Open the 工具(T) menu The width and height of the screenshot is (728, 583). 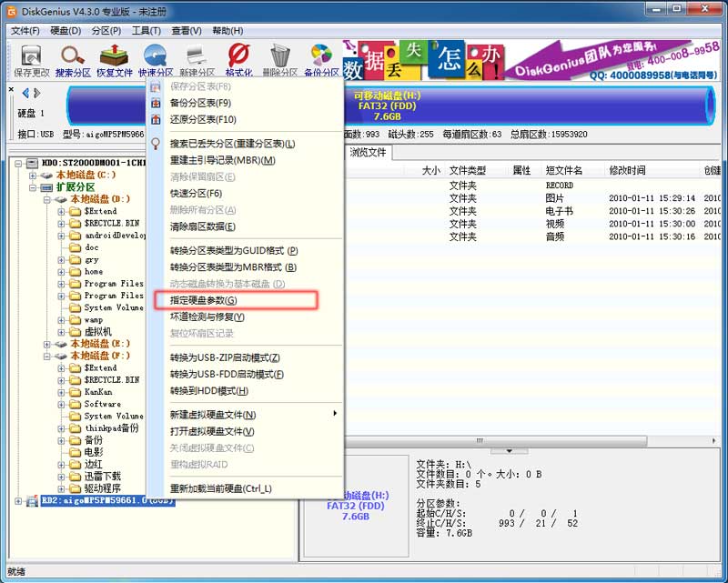(147, 31)
